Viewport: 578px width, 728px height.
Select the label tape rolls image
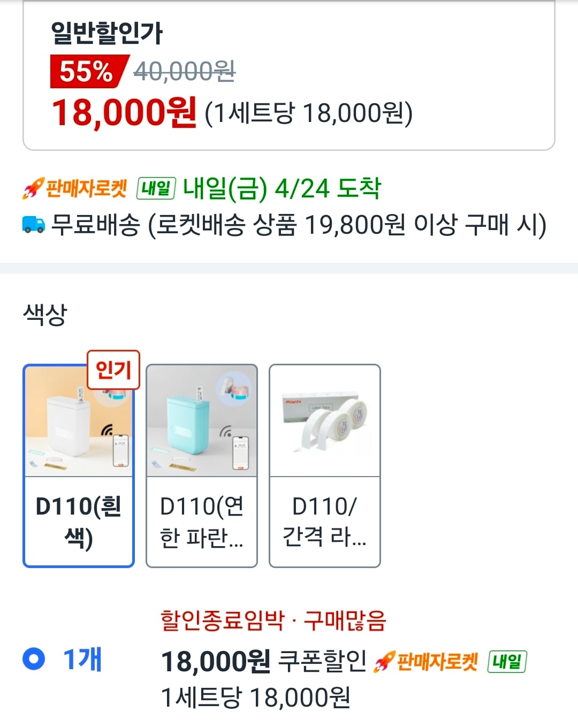325,422
